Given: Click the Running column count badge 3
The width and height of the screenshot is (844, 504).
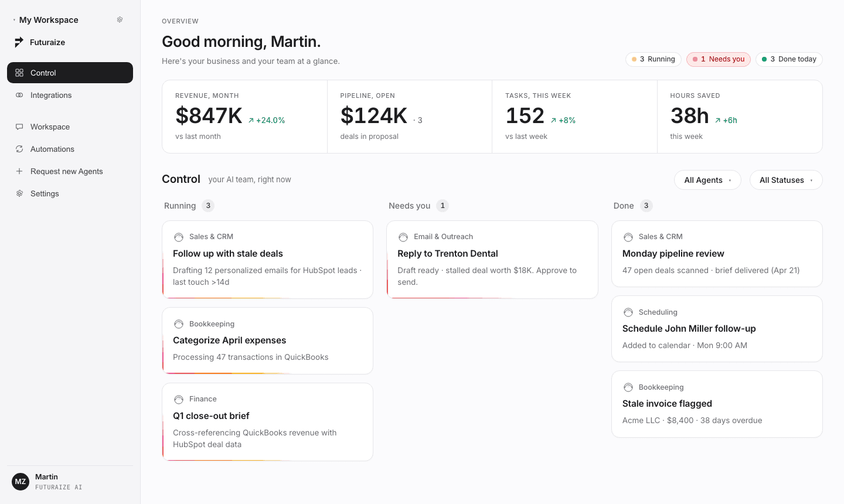Looking at the screenshot, I should coord(208,206).
